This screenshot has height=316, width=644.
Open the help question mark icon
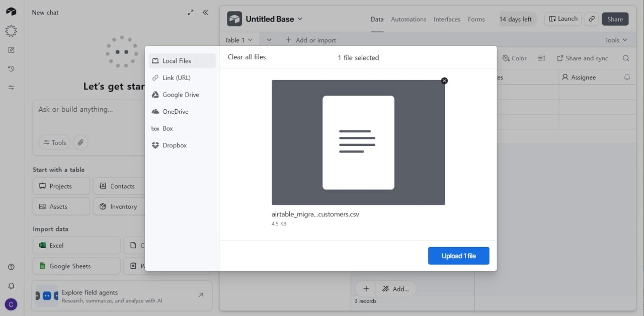11,267
